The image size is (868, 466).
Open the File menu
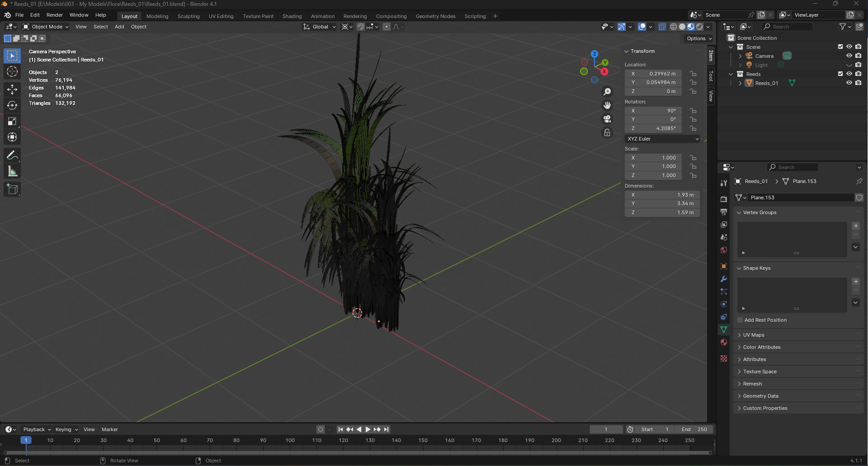click(x=19, y=15)
